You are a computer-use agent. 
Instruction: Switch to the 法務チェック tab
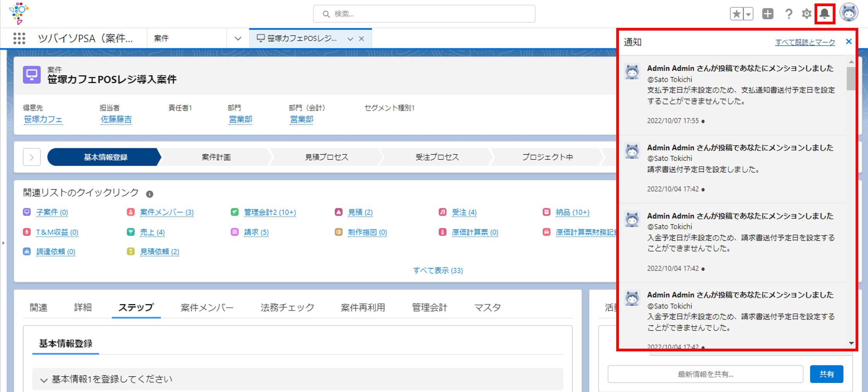click(287, 307)
